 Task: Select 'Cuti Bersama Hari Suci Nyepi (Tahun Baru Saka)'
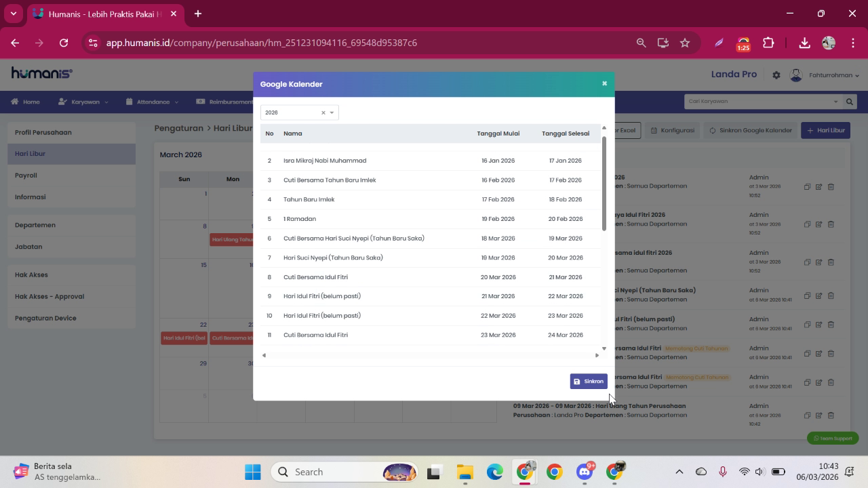[x=431, y=239]
